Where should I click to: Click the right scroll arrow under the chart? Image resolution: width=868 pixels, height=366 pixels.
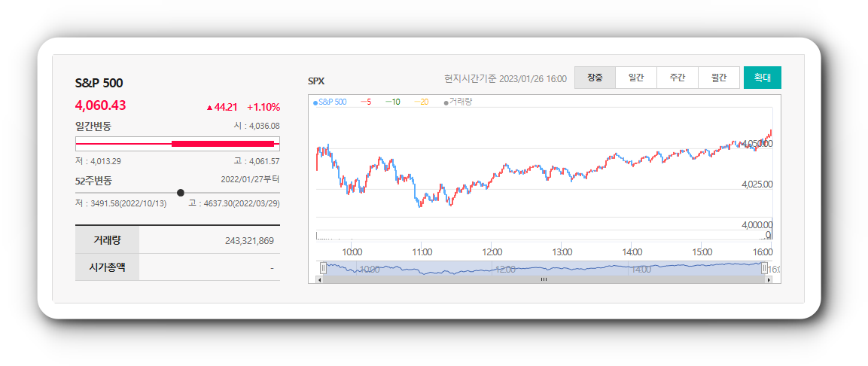pyautogui.click(x=769, y=279)
